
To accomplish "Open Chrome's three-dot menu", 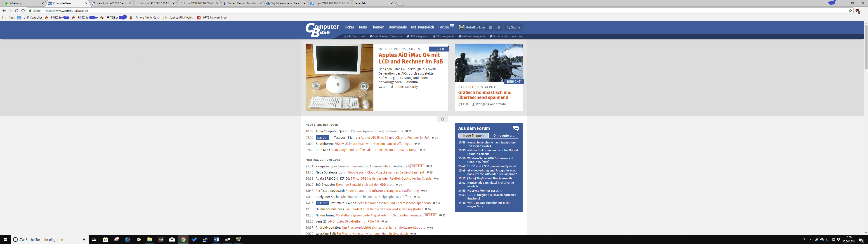I will pyautogui.click(x=864, y=11).
